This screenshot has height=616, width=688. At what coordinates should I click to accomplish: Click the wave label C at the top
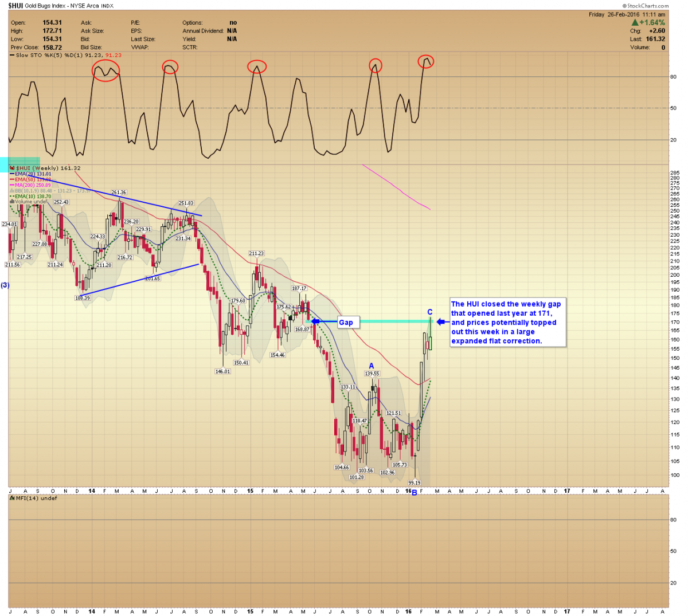pyautogui.click(x=430, y=312)
